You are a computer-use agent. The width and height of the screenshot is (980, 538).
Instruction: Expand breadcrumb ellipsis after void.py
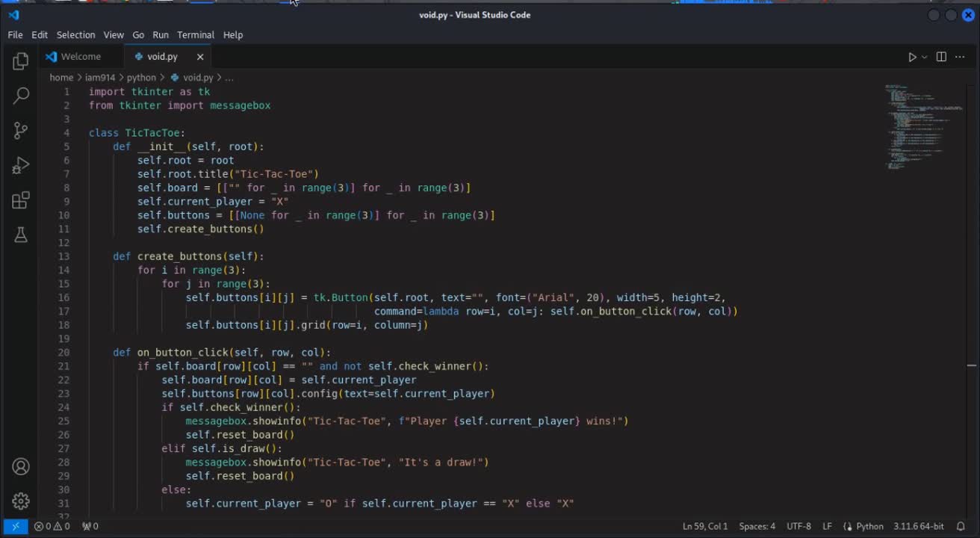coord(229,78)
